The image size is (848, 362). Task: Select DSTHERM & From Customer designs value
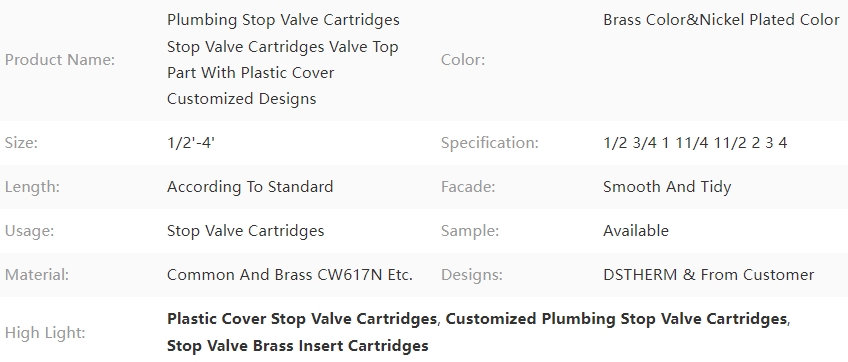coord(708,275)
